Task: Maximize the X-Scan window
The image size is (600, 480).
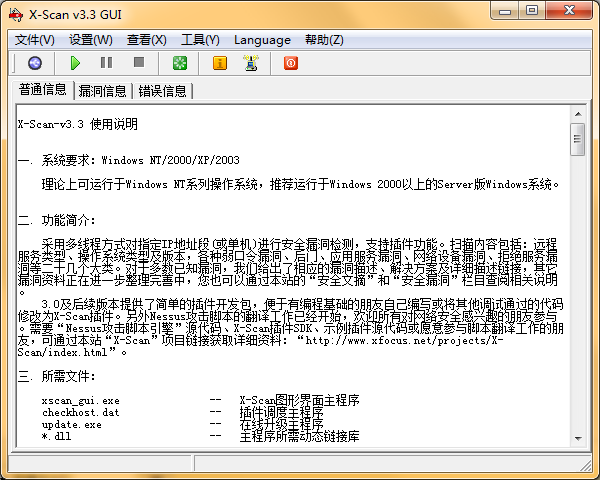Action: [x=532, y=11]
